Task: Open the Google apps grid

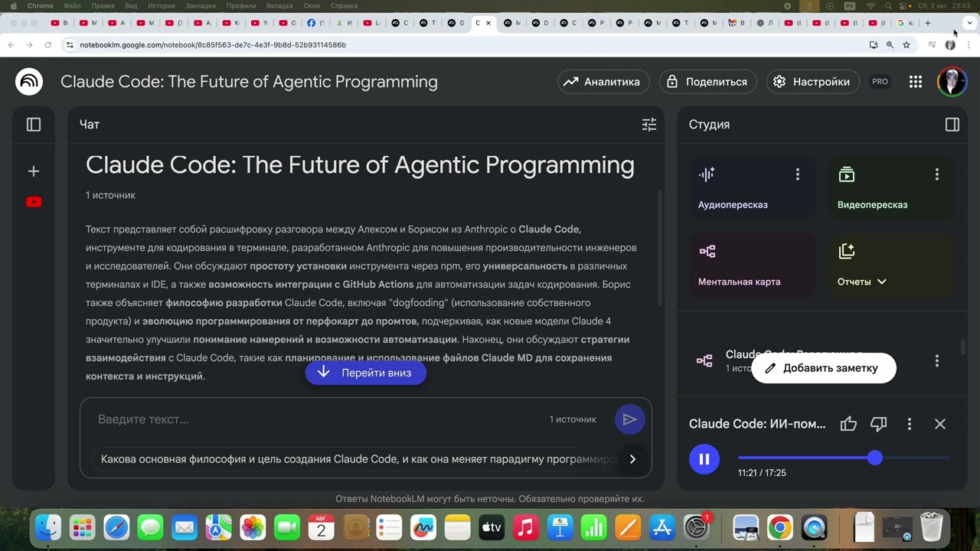Action: (x=916, y=82)
